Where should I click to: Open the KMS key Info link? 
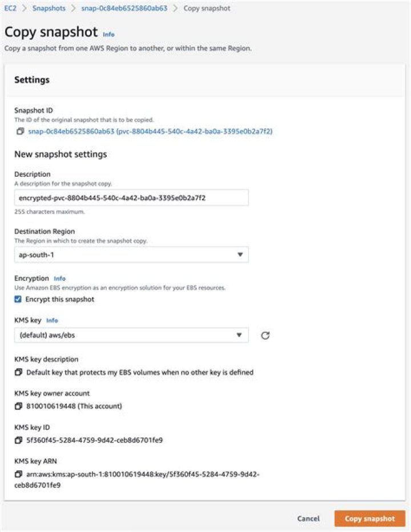pyautogui.click(x=52, y=320)
